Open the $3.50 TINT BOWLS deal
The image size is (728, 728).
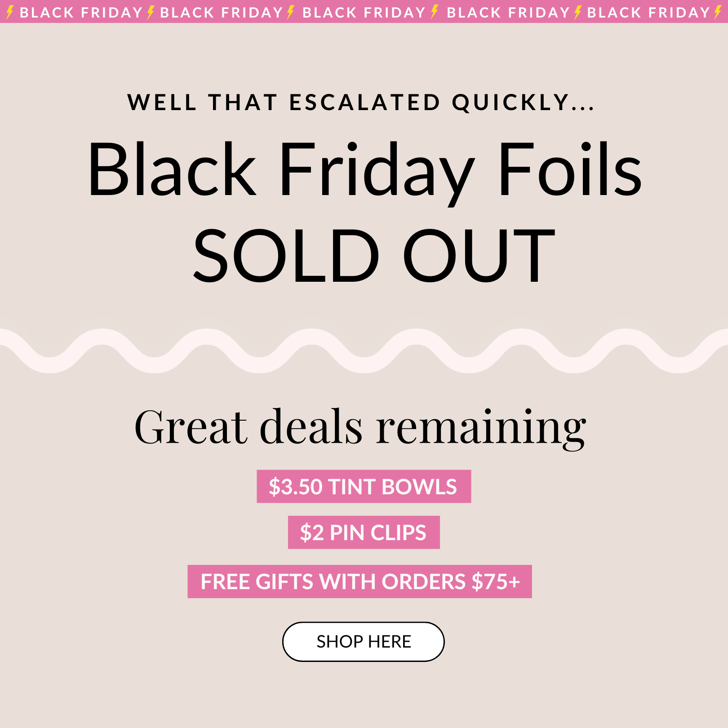[364, 487]
